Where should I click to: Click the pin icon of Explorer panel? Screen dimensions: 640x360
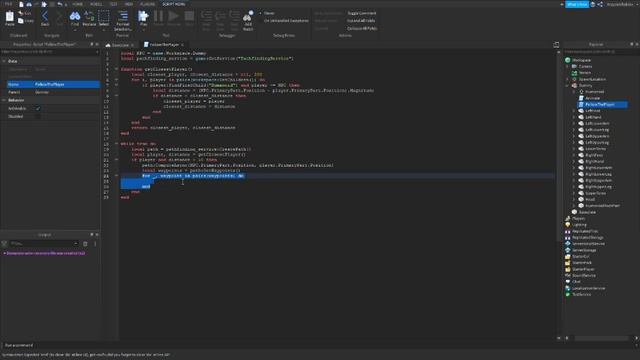(631, 44)
